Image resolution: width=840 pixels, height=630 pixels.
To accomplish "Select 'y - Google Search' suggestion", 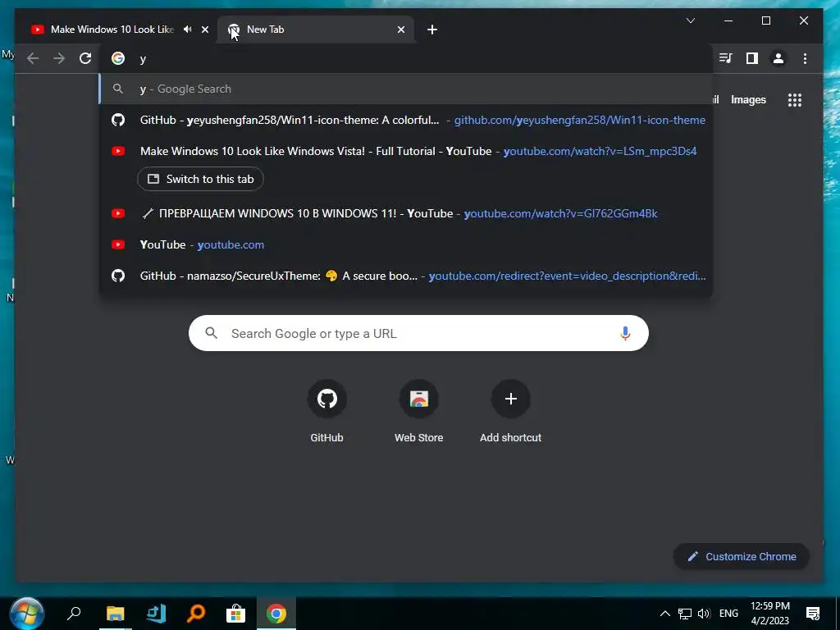I will (406, 89).
